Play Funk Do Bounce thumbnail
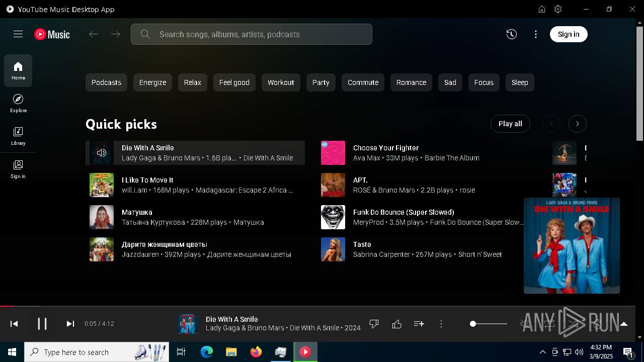The width and height of the screenshot is (644, 362). tap(333, 217)
